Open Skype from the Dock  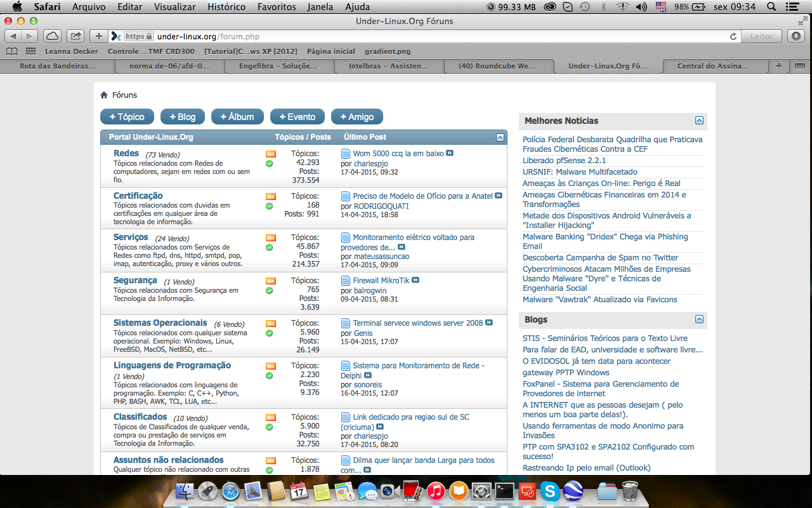click(x=550, y=491)
